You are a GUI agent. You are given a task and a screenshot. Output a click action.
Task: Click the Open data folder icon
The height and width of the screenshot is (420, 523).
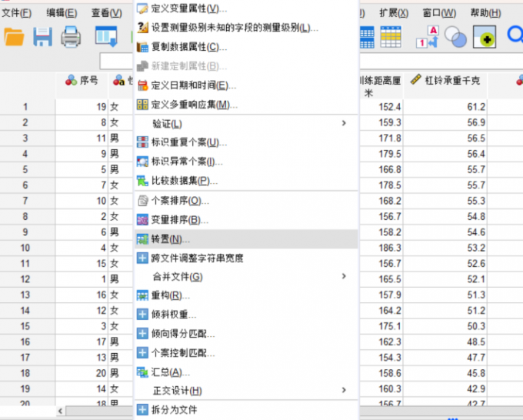click(x=14, y=35)
